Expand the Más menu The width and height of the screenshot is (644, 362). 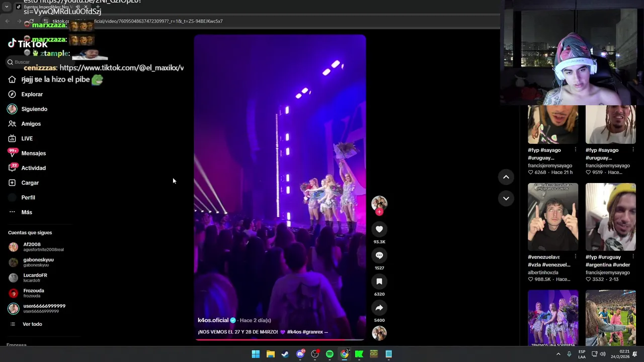coord(20,212)
